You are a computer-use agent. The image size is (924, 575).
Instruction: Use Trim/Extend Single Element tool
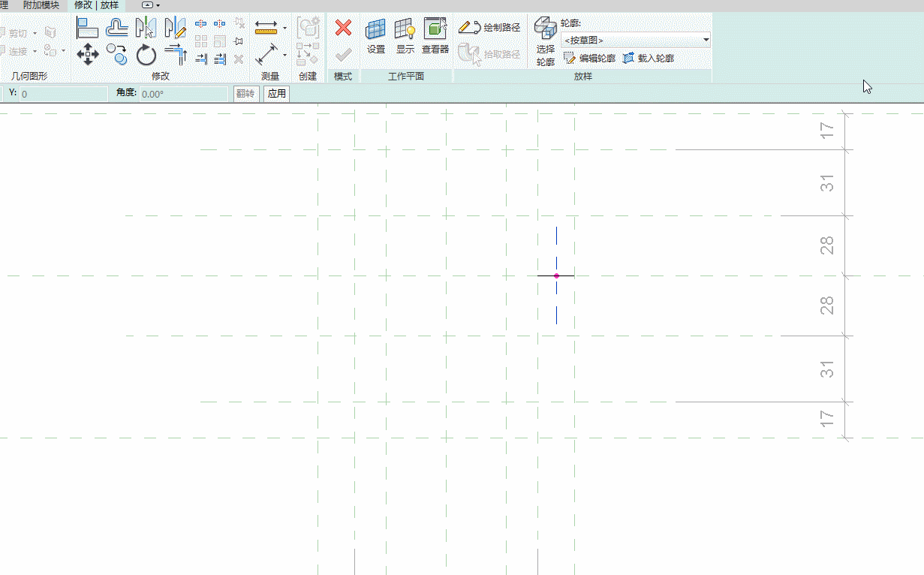(201, 59)
